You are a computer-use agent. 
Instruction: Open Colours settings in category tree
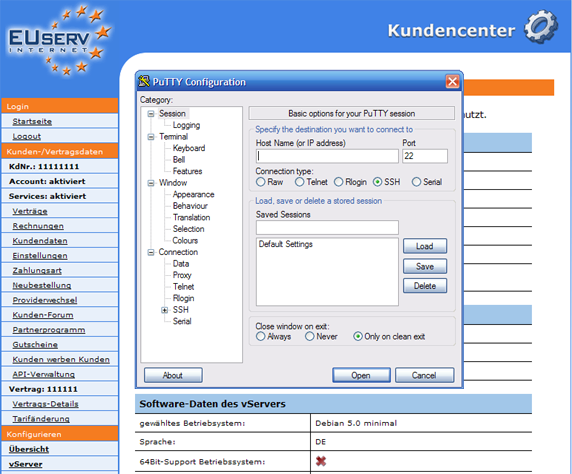(x=185, y=240)
